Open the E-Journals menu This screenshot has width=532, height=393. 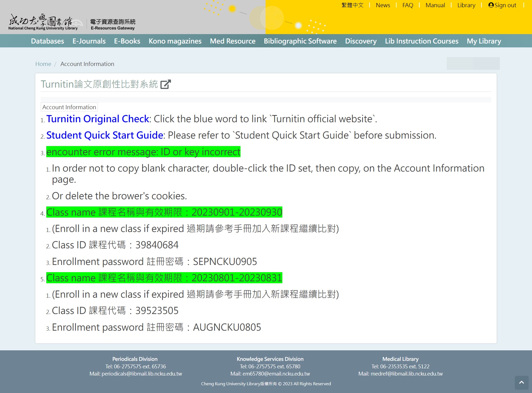tap(89, 41)
